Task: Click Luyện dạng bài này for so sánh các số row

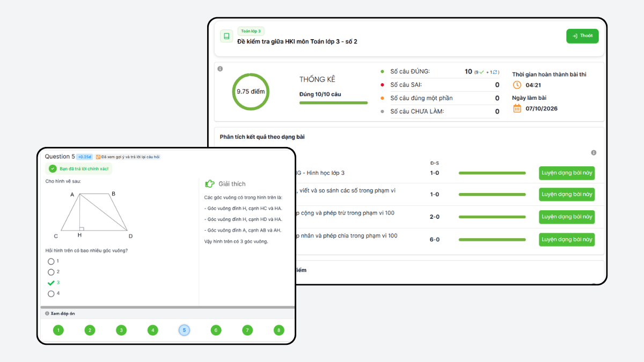Action: (567, 194)
